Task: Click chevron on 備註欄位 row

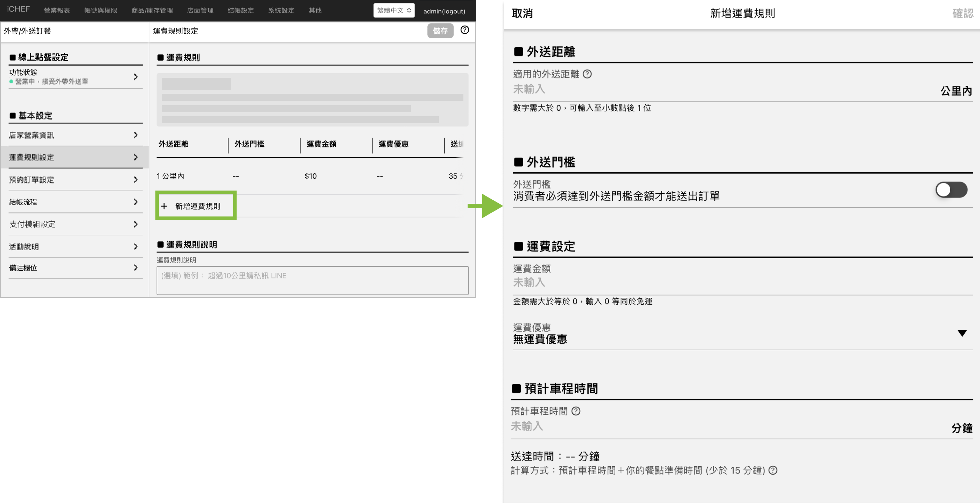Action: click(x=136, y=268)
